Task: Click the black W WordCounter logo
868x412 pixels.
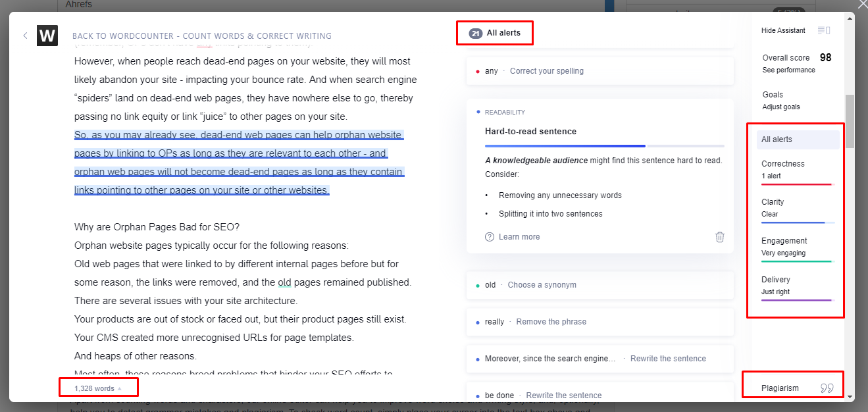Action: (47, 36)
